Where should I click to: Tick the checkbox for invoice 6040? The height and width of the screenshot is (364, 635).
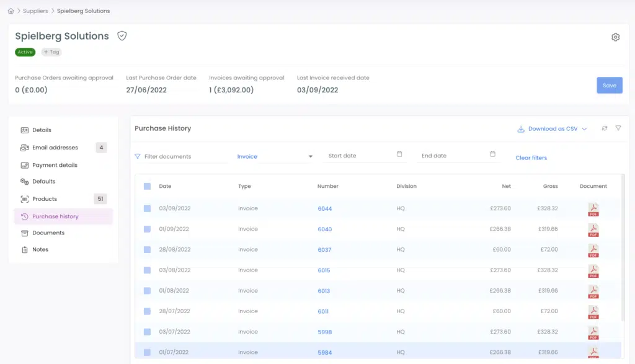[x=147, y=229]
